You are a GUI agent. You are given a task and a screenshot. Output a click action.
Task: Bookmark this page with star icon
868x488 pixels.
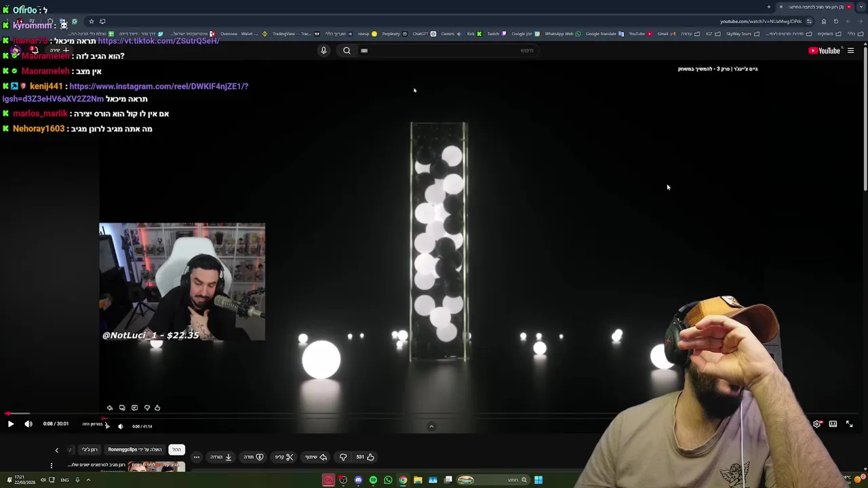pyautogui.click(x=91, y=21)
